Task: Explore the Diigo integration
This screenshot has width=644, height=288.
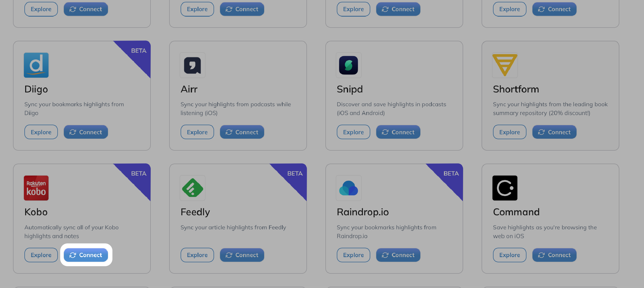Action: (41, 132)
